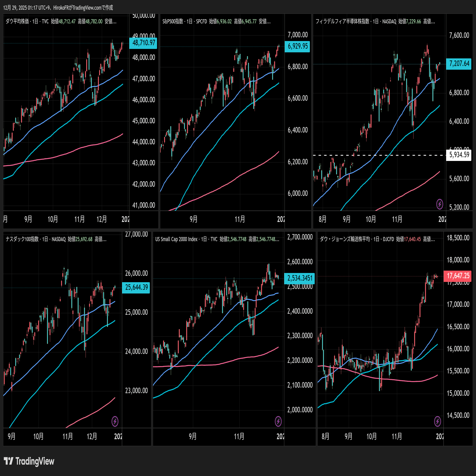
Task: Click the 12月 axis label in Nasdaq 100 chart
Action: 92,437
